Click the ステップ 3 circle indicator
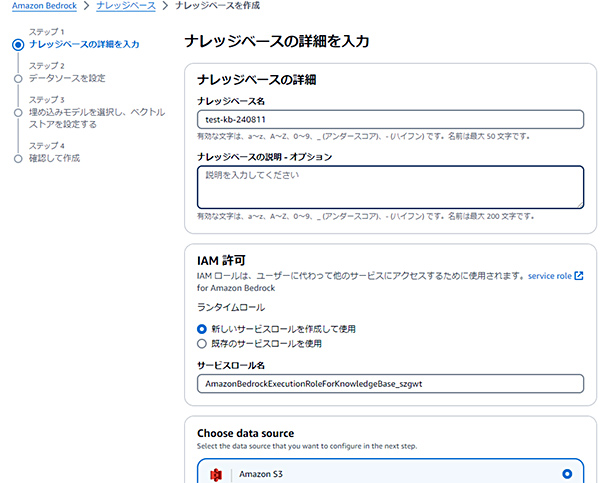This screenshot has width=600, height=483. [17, 112]
